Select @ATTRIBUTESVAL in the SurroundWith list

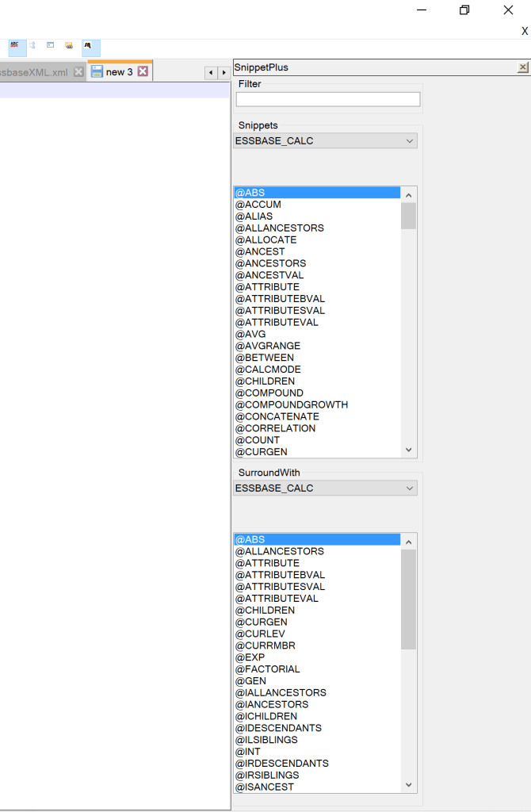(317, 587)
